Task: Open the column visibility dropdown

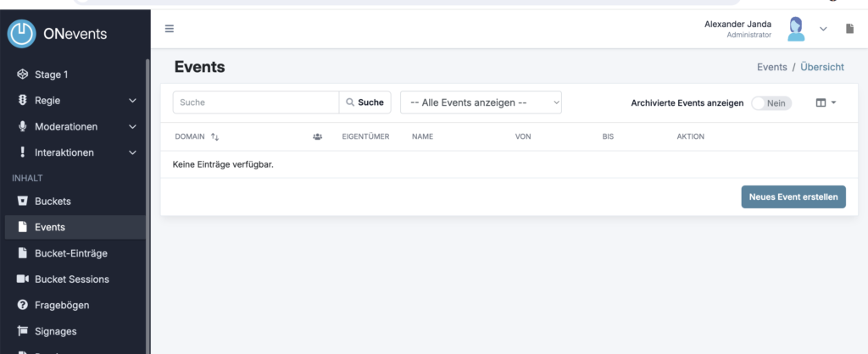Action: (x=825, y=102)
